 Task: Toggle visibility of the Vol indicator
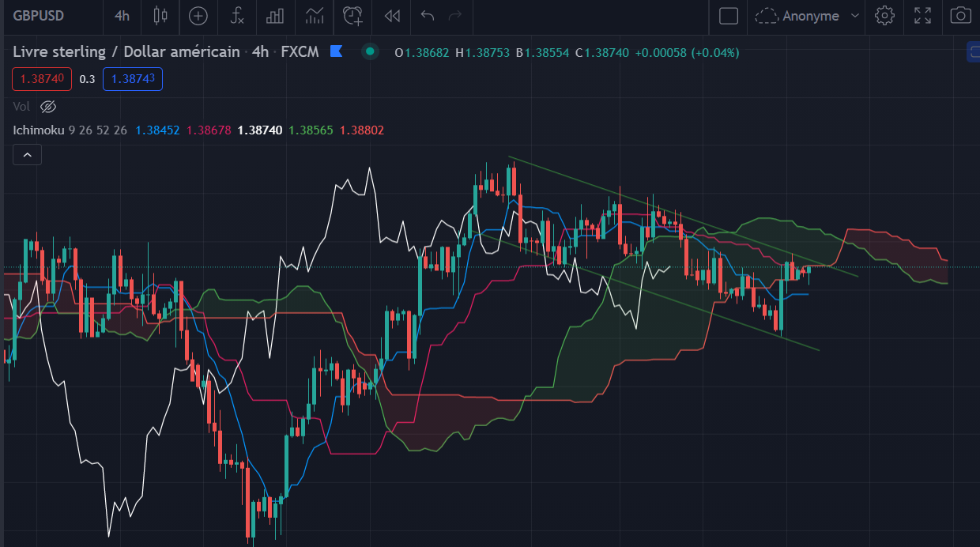(48, 106)
